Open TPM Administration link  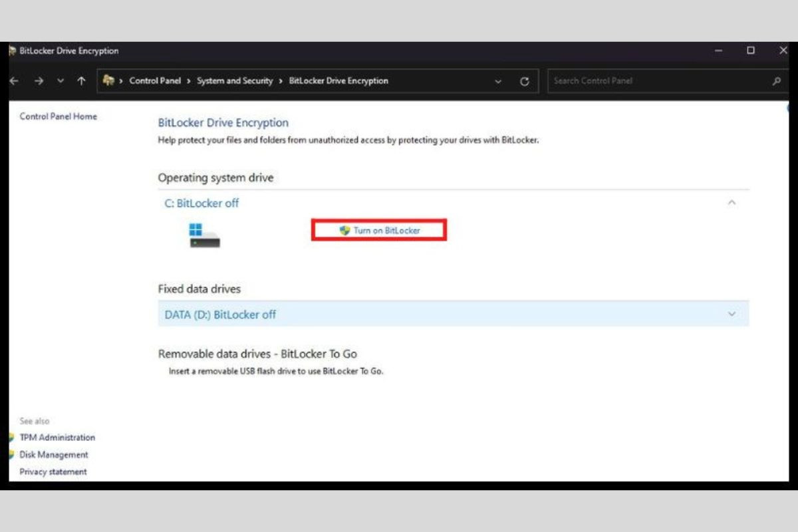tap(57, 438)
